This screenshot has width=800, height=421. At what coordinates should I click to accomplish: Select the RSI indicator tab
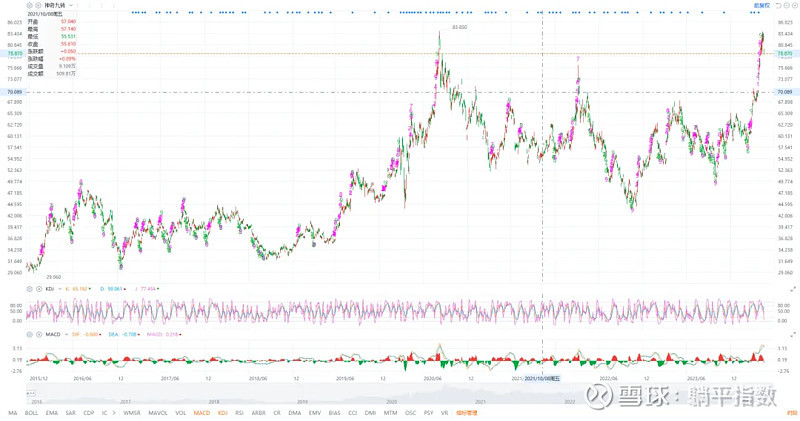240,412
